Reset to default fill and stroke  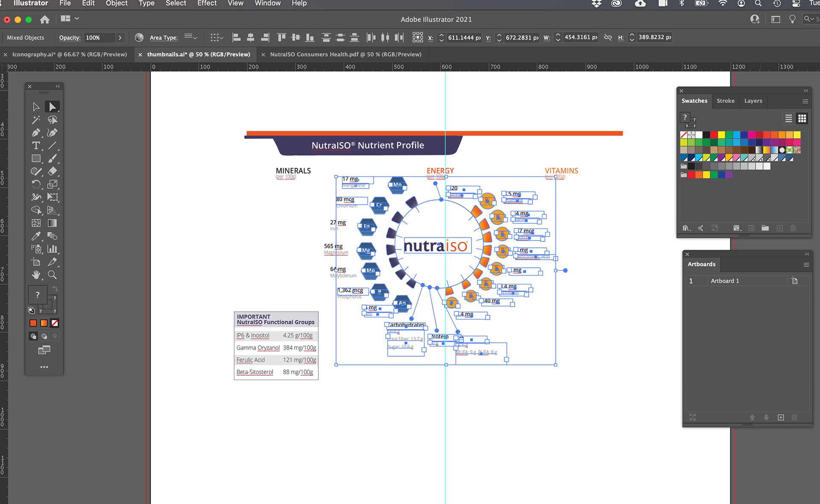pyautogui.click(x=31, y=311)
